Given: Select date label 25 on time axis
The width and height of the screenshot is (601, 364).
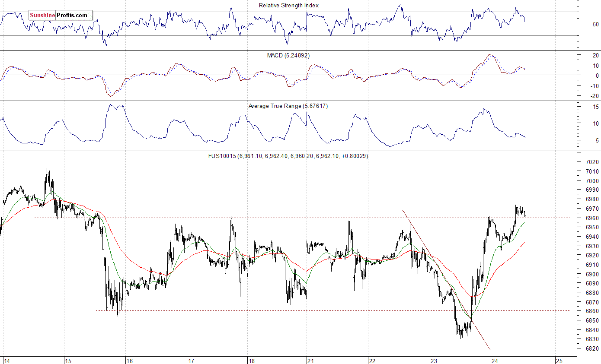Looking at the screenshot, I should point(559,361).
